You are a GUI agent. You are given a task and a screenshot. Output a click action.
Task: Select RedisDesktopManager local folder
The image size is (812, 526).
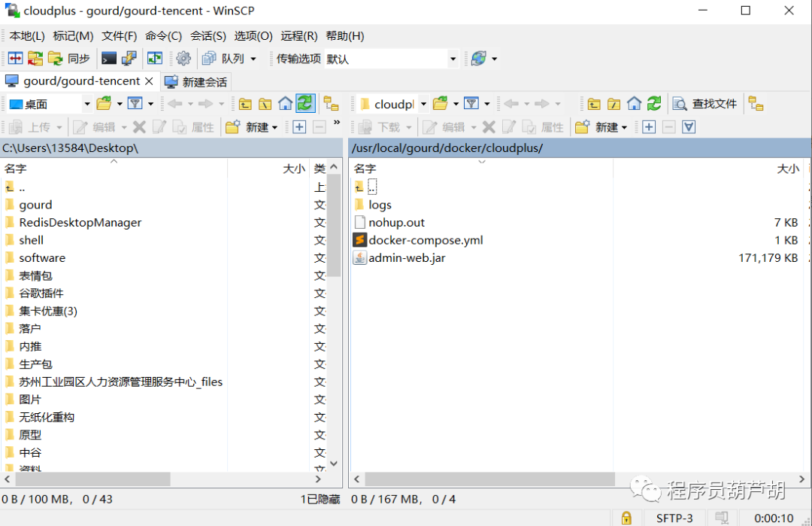(80, 222)
